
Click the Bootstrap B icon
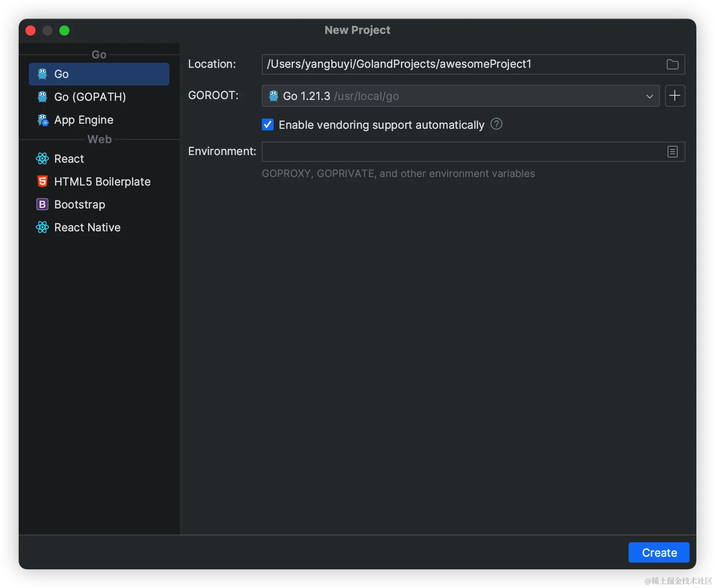click(42, 205)
